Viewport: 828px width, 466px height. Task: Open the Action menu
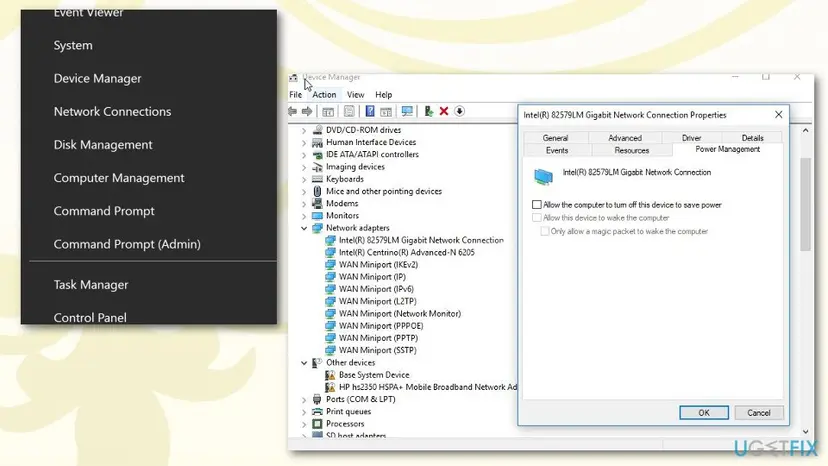pyautogui.click(x=324, y=95)
